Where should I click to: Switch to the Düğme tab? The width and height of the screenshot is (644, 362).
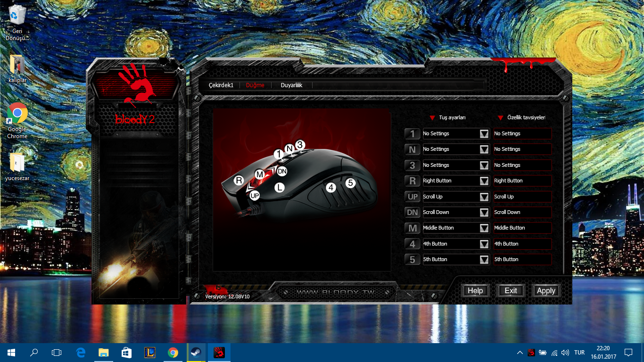[x=255, y=85]
